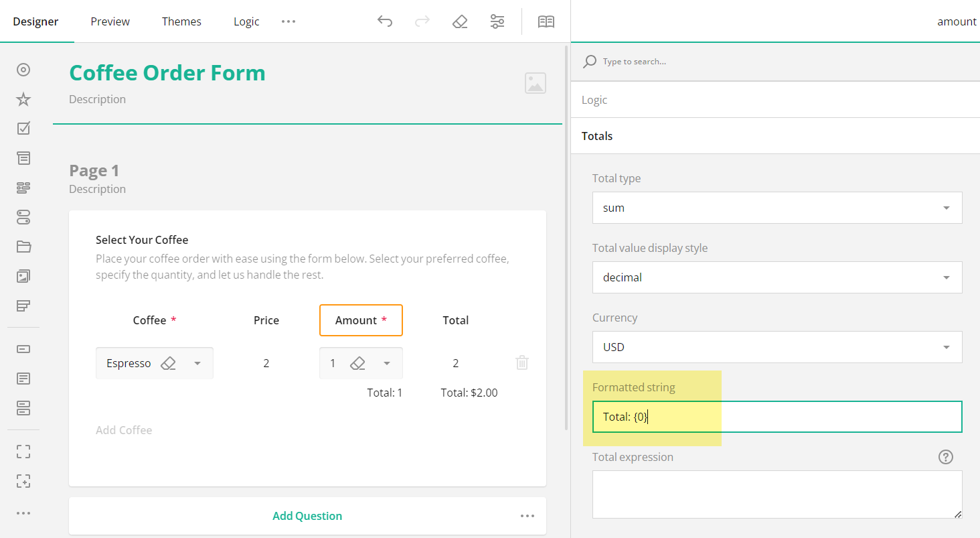Open the Espresso coffee choice dropdown
980x538 pixels.
pyautogui.click(x=197, y=362)
